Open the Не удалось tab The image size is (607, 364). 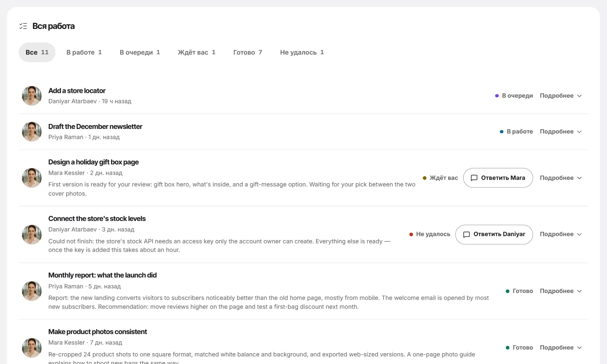(x=302, y=52)
